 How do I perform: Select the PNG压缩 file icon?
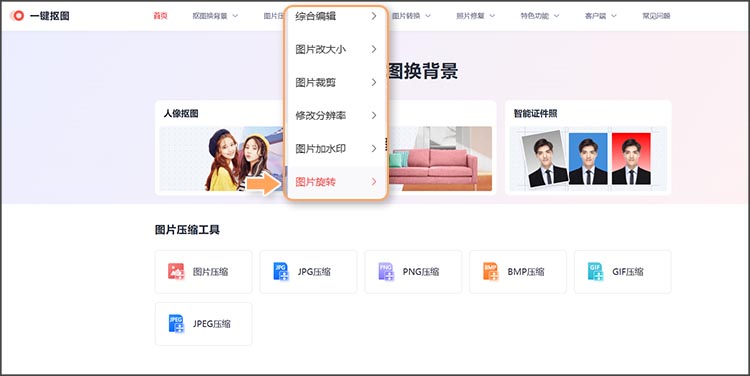(386, 271)
